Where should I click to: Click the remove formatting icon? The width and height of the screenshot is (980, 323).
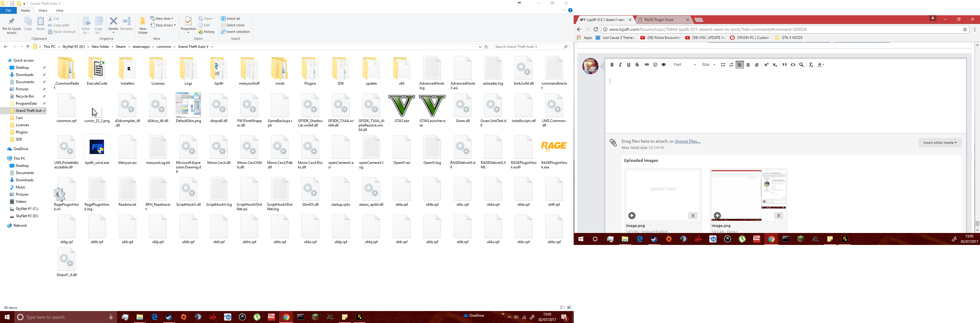tap(811, 65)
